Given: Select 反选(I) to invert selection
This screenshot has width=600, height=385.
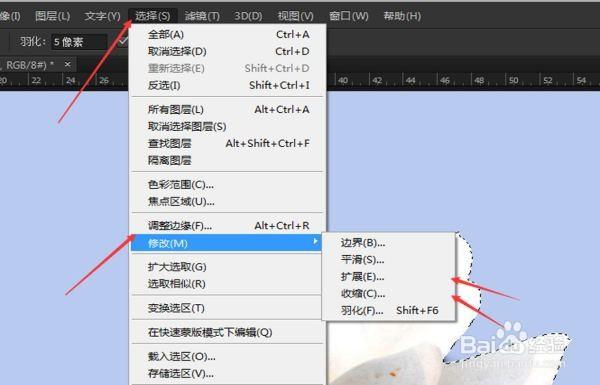Looking at the screenshot, I should (228, 85).
